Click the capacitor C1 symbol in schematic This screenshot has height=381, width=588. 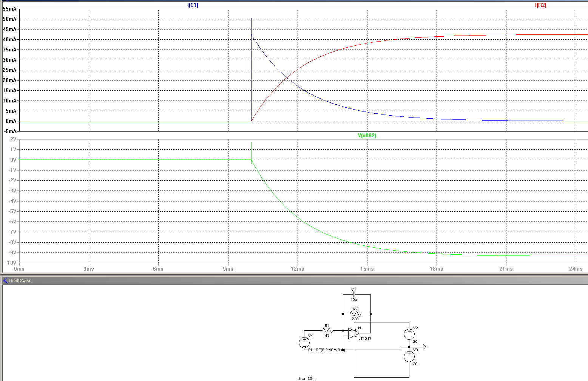click(354, 294)
